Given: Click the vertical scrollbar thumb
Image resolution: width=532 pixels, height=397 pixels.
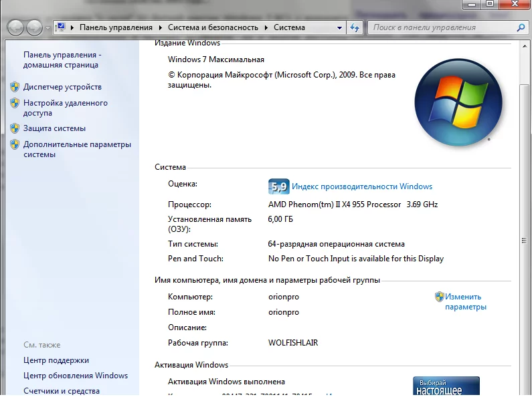Looking at the screenshot, I should 524,241.
